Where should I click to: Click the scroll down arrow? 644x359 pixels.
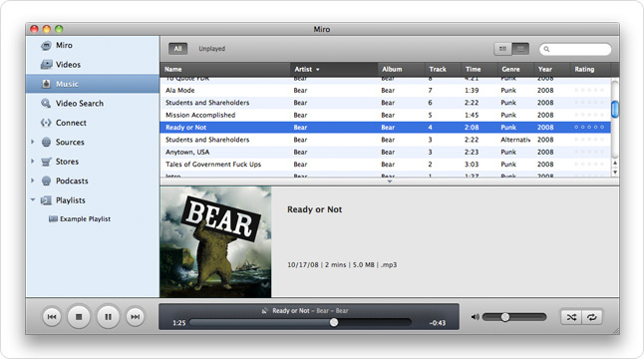pyautogui.click(x=615, y=173)
